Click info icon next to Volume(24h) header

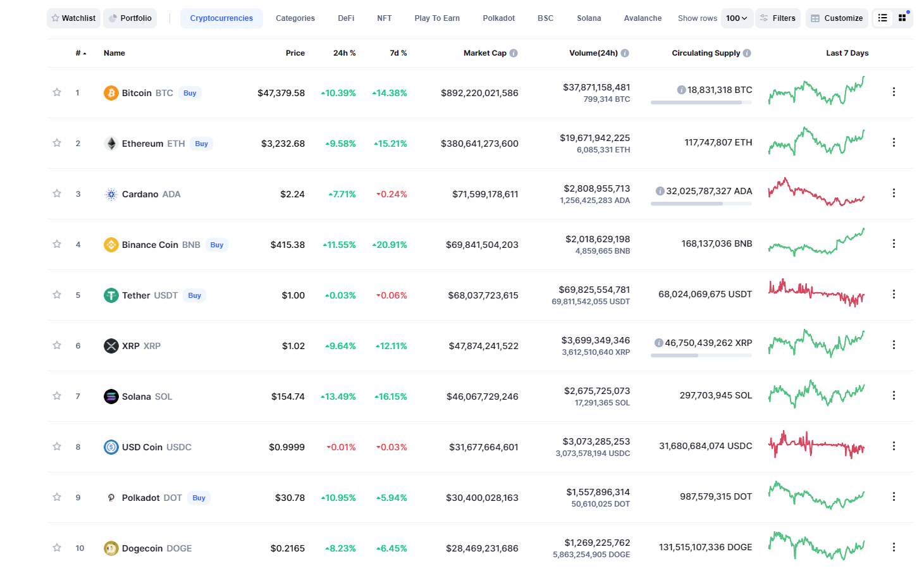(625, 53)
